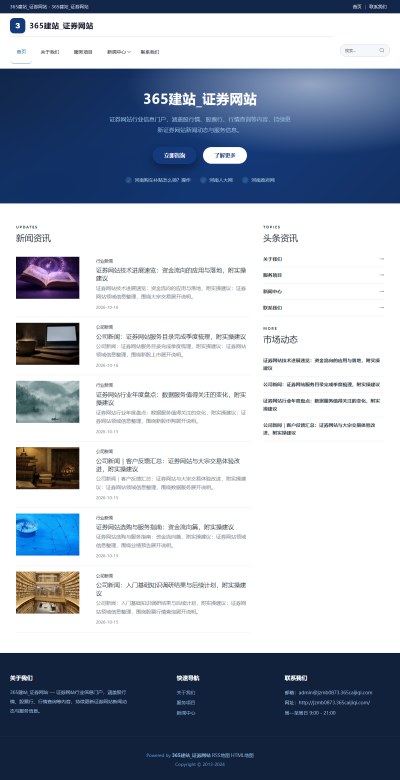Click 新闻中心 under footer 快速导航

tap(186, 713)
